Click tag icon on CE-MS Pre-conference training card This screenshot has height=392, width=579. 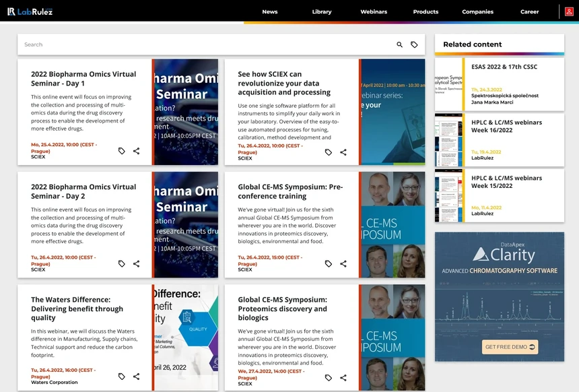pyautogui.click(x=329, y=263)
